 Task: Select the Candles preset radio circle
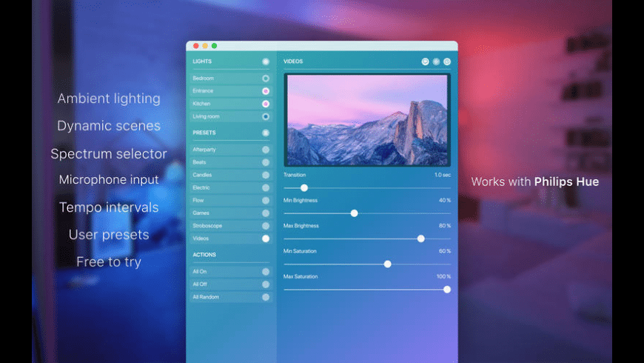click(266, 175)
